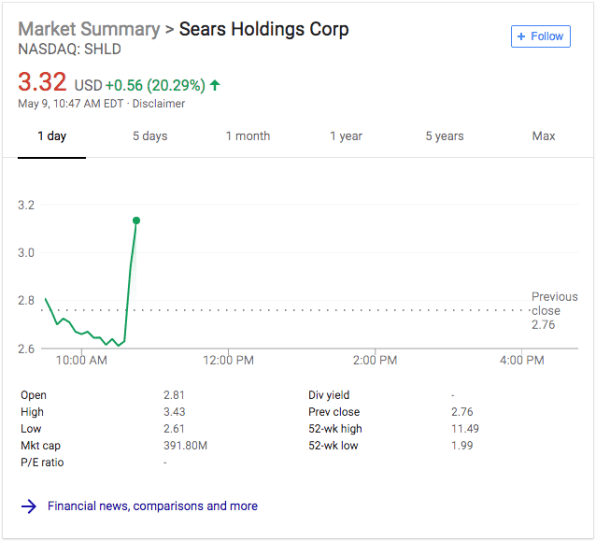Image resolution: width=596 pixels, height=541 pixels.
Task: Click the 3.0 y-axis label
Action: tap(26, 252)
